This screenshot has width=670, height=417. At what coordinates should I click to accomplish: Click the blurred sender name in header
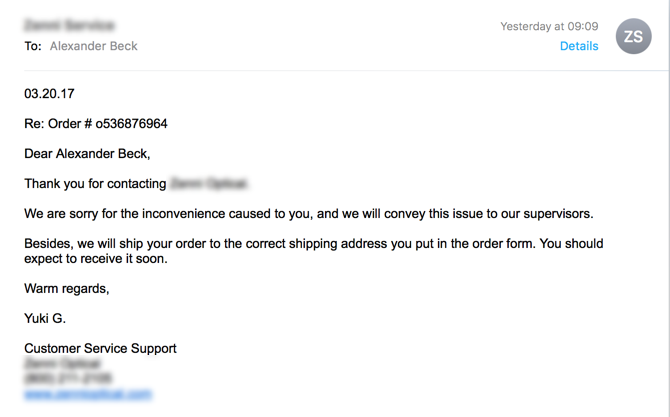click(69, 24)
